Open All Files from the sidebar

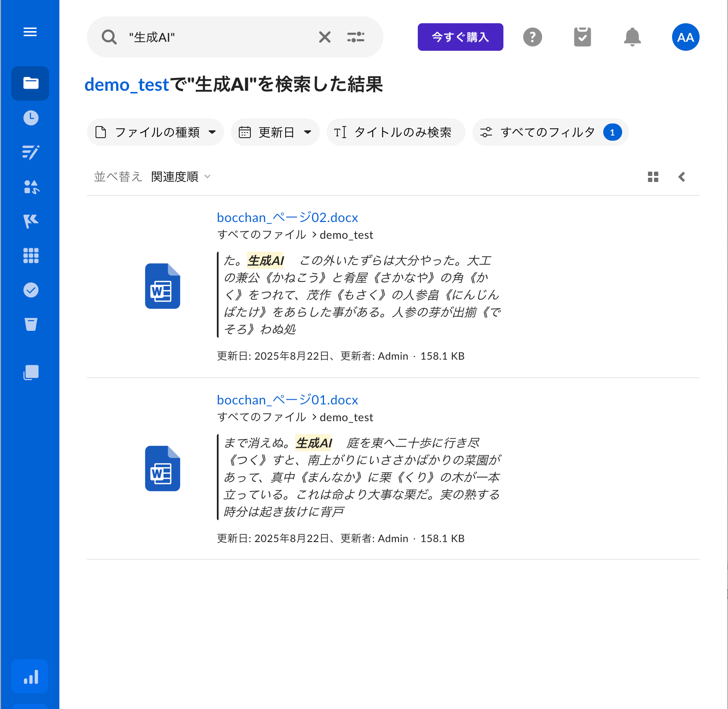click(x=30, y=83)
